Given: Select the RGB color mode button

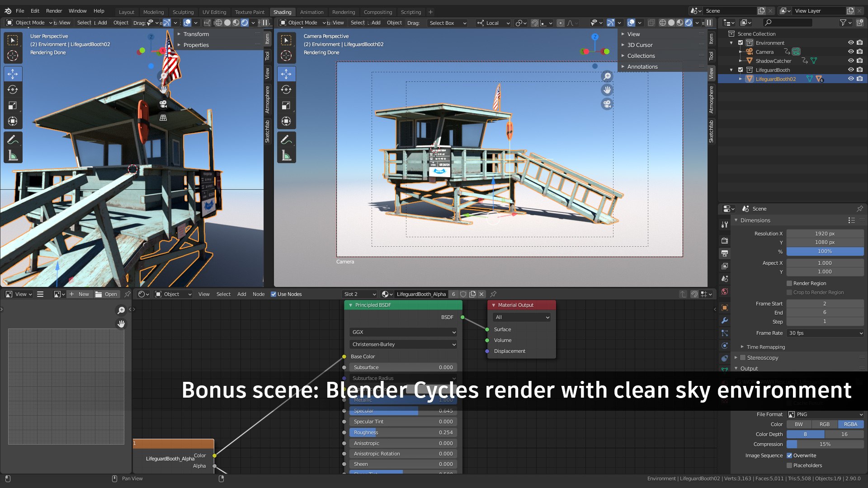Looking at the screenshot, I should 825,424.
